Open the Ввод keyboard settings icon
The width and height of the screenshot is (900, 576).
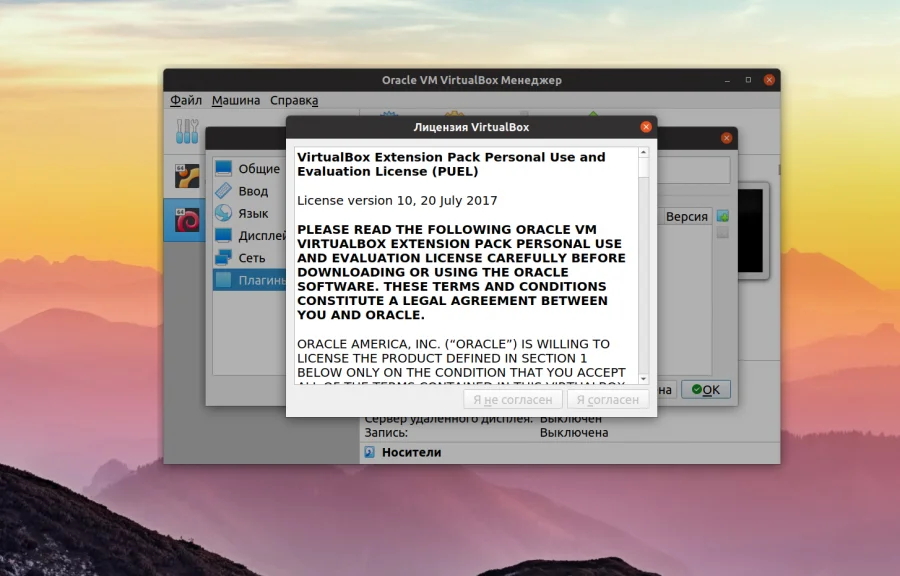click(224, 190)
